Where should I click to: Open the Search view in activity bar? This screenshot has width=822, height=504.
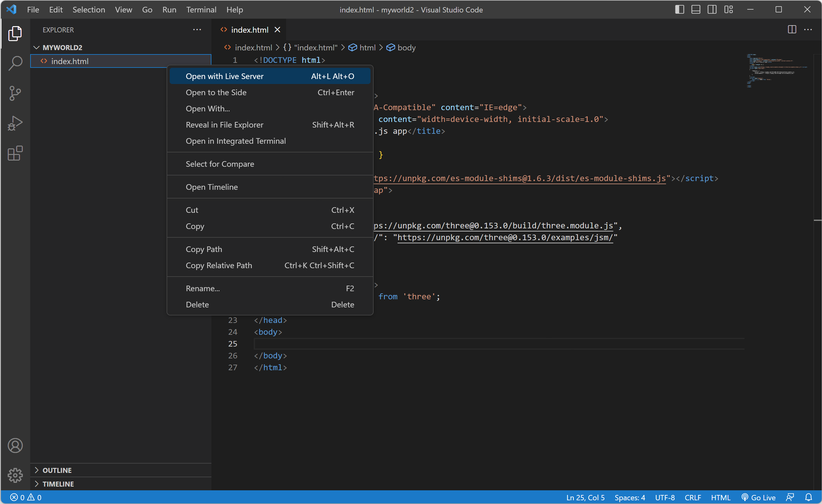point(15,63)
